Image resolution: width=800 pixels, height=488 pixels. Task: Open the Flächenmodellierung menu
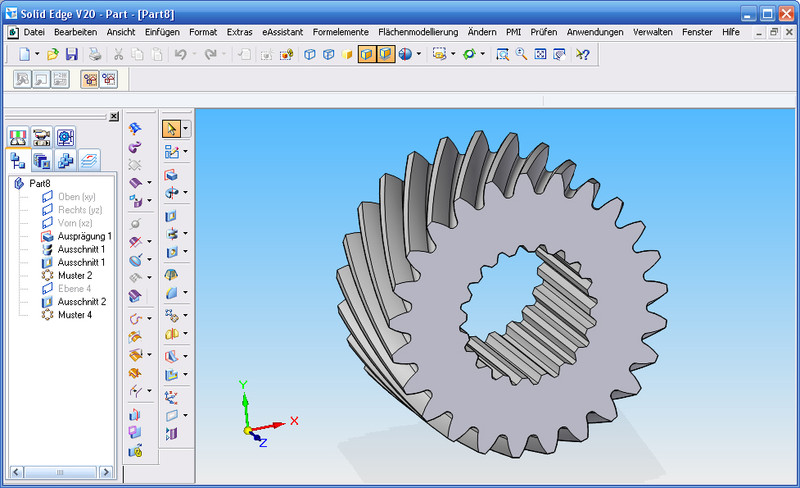[x=417, y=32]
